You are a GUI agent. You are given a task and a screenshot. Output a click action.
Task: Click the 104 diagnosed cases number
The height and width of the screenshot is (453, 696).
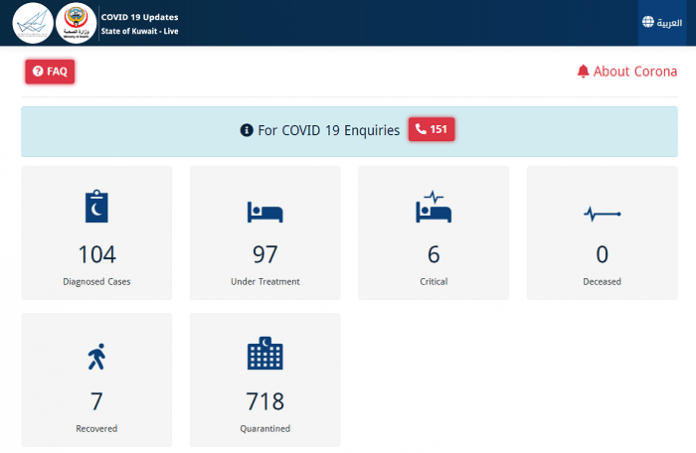tap(97, 255)
